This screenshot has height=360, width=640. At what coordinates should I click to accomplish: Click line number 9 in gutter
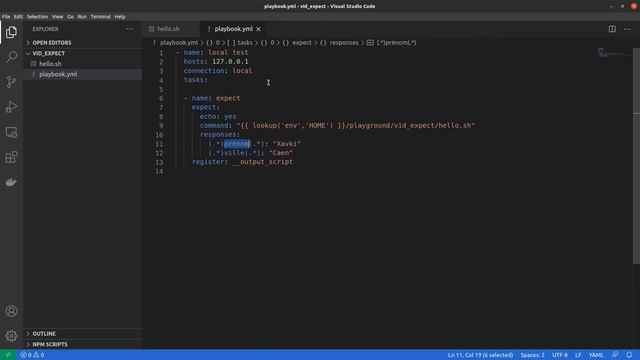point(161,126)
